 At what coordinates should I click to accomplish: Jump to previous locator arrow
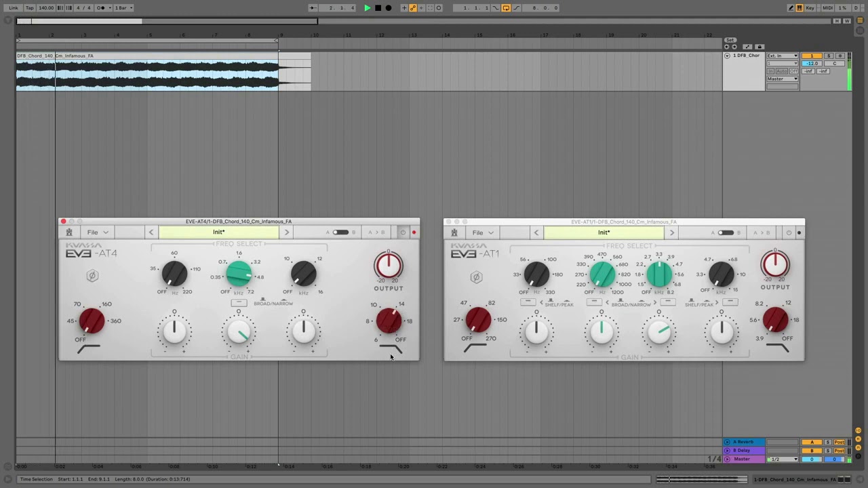727,47
